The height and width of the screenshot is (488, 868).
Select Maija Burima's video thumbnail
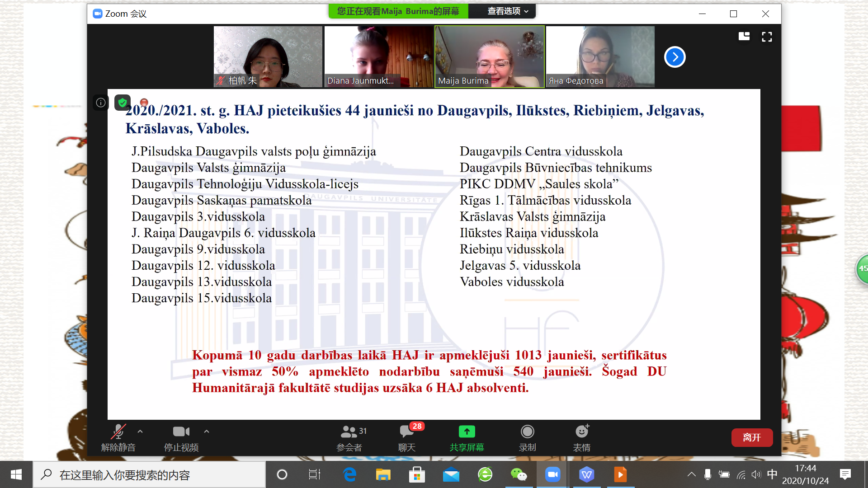coord(490,56)
